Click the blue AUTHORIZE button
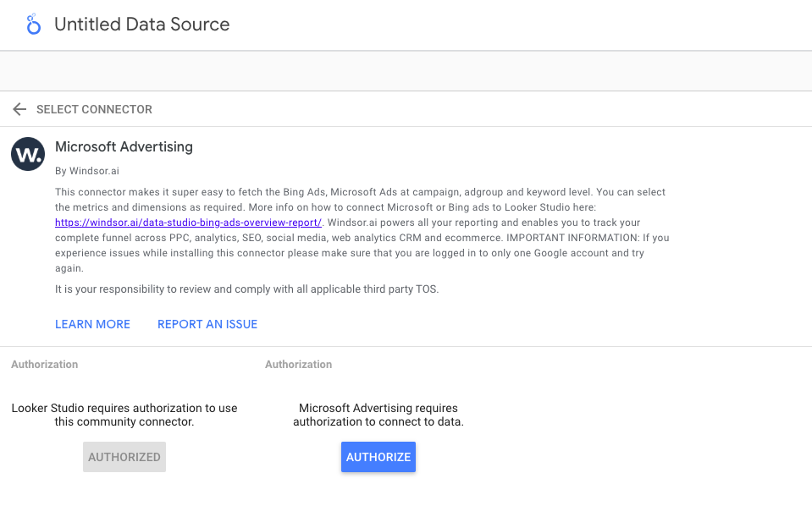Screen dimensions: 812x517 [378, 457]
